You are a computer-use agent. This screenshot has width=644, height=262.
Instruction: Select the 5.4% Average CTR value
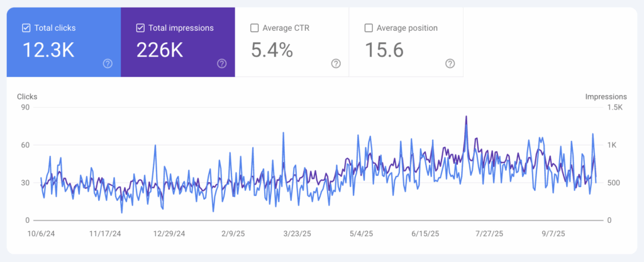coord(272,50)
